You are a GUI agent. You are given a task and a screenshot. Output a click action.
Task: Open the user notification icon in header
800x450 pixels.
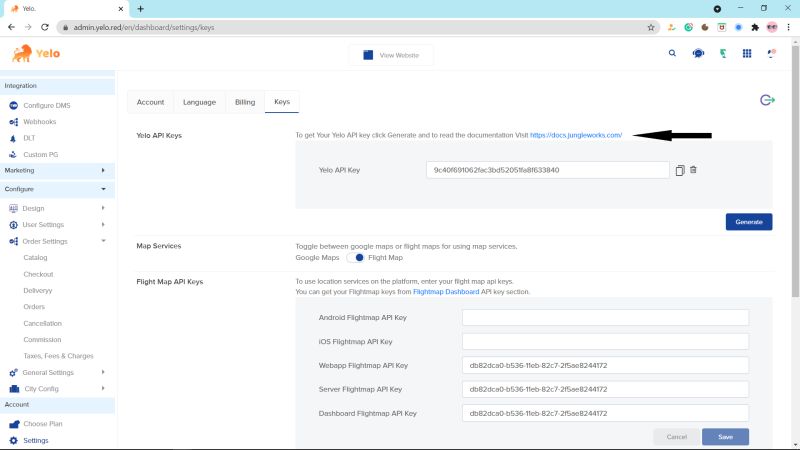pos(771,53)
